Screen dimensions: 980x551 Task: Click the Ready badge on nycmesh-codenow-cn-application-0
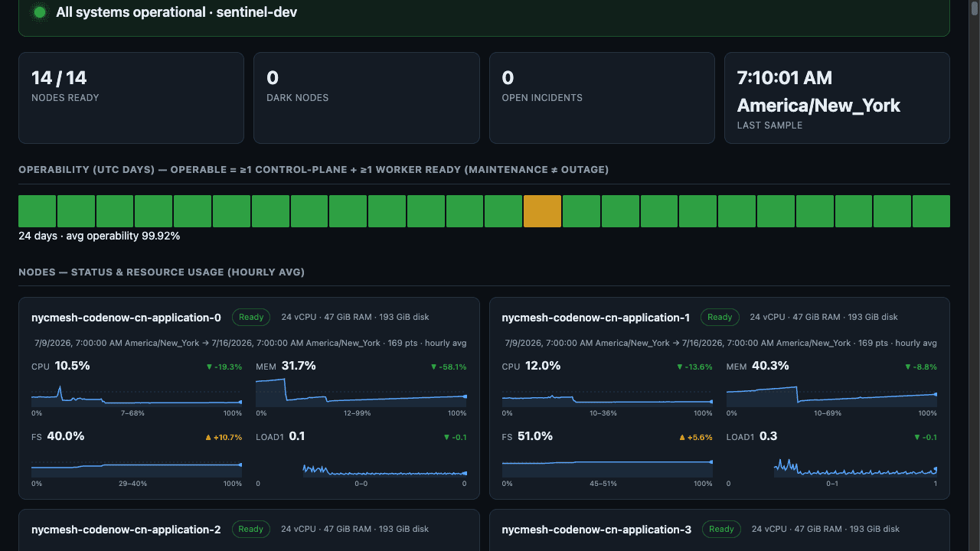(251, 317)
